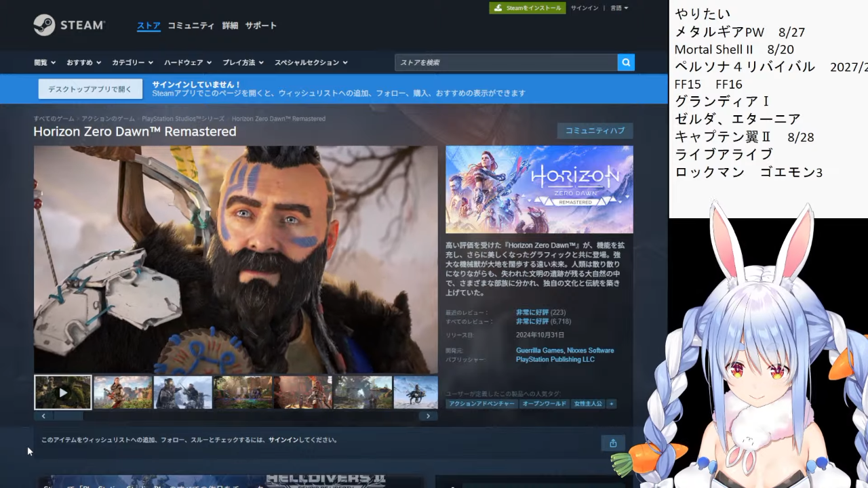The height and width of the screenshot is (488, 868).
Task: Open the プレイ方法 dropdown
Action: tap(243, 62)
